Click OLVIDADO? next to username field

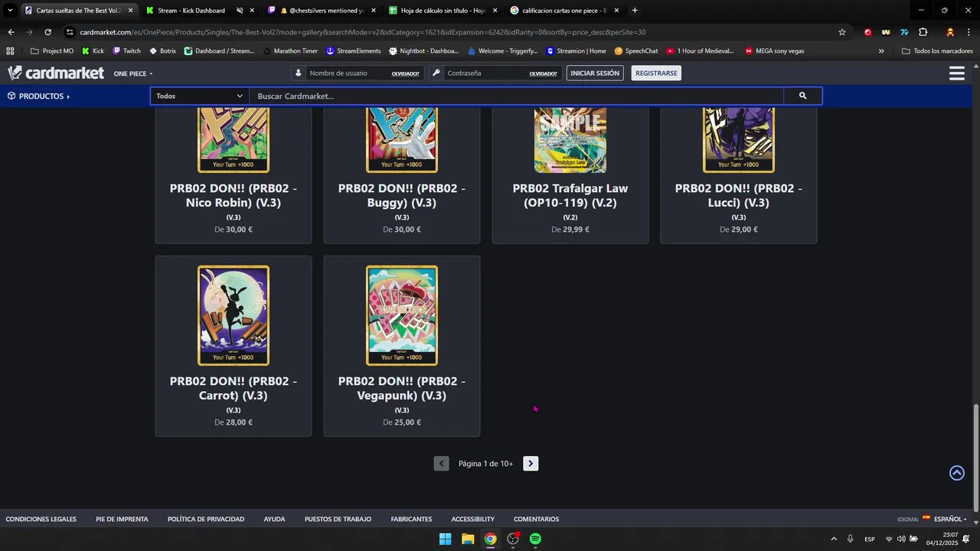[405, 73]
